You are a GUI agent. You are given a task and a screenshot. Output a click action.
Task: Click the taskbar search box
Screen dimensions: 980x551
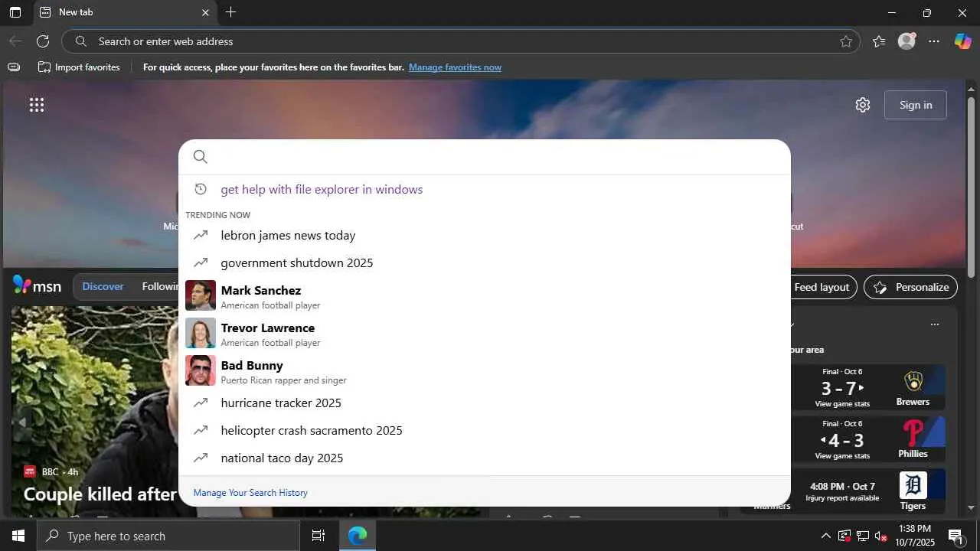pyautogui.click(x=168, y=536)
